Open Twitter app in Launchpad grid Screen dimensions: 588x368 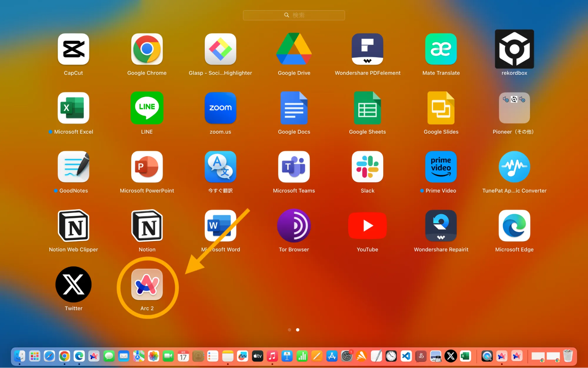point(73,285)
